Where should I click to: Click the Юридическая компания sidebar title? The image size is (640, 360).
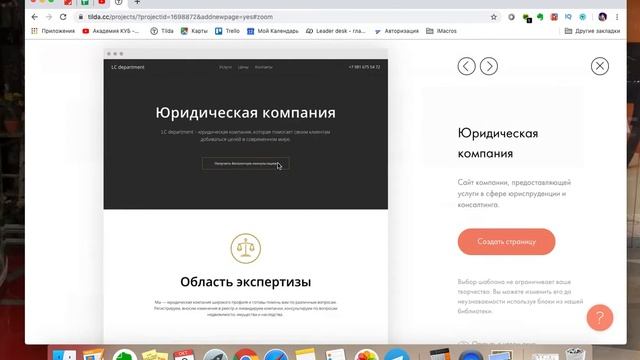pos(498,143)
